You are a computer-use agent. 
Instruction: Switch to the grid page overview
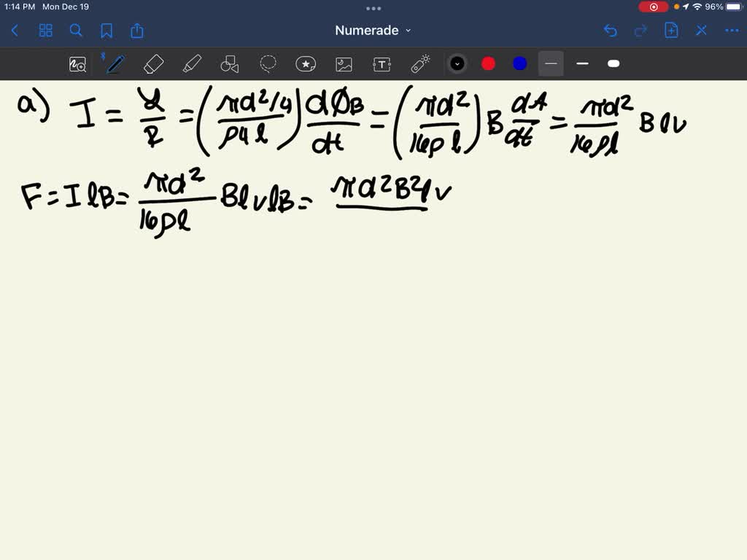(x=45, y=31)
